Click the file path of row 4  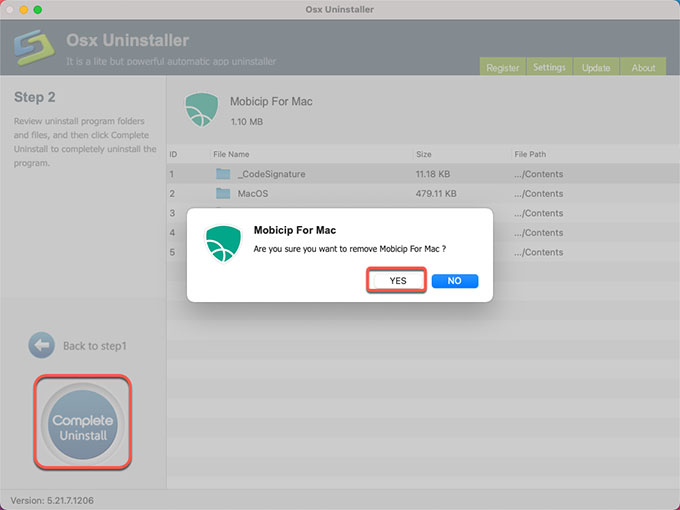tap(539, 232)
